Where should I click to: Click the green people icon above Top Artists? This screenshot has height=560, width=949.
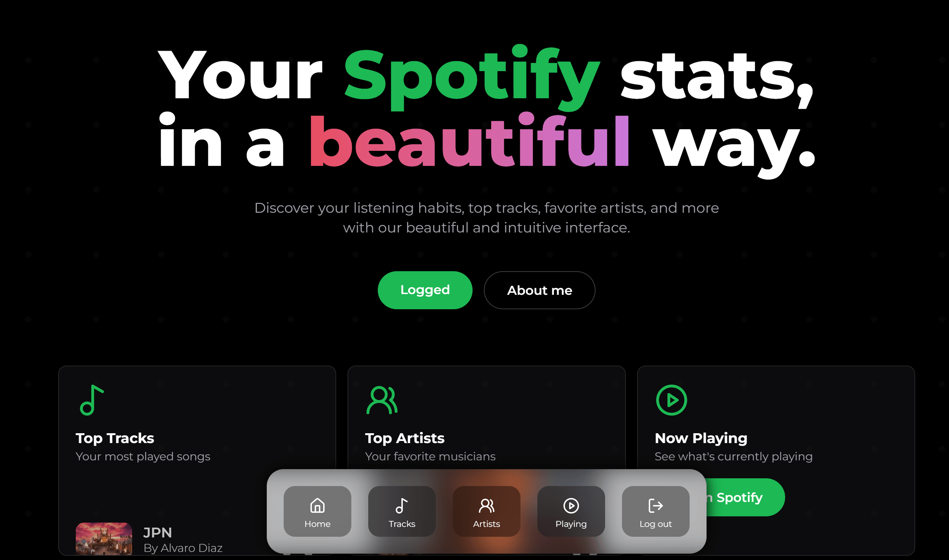382,400
